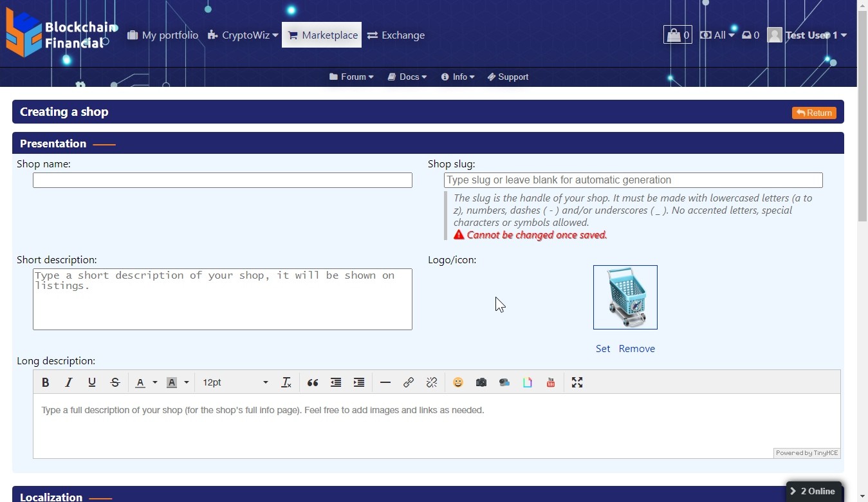Open the 12pt font size dropdown
Image resolution: width=868 pixels, height=502 pixels.
pyautogui.click(x=235, y=382)
